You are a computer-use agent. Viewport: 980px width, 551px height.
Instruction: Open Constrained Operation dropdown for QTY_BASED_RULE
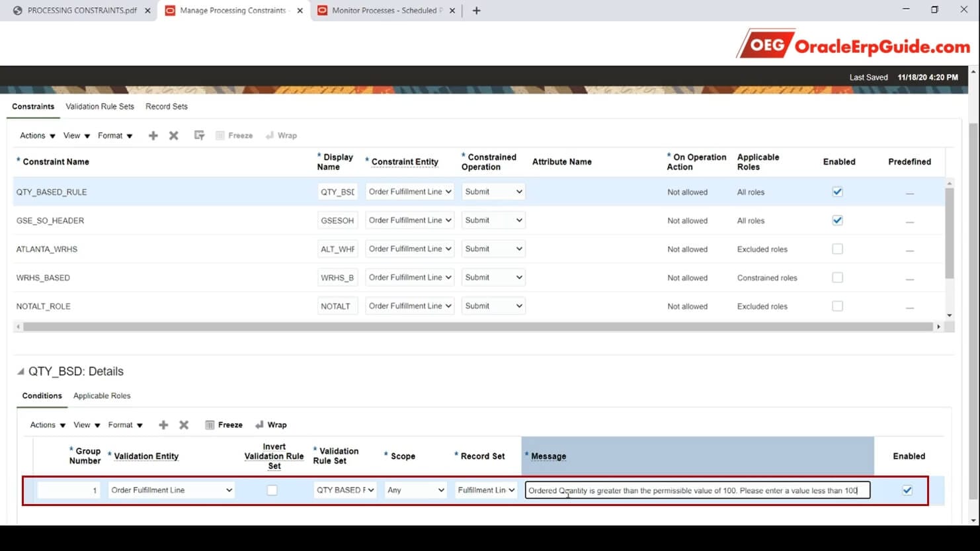click(x=493, y=192)
